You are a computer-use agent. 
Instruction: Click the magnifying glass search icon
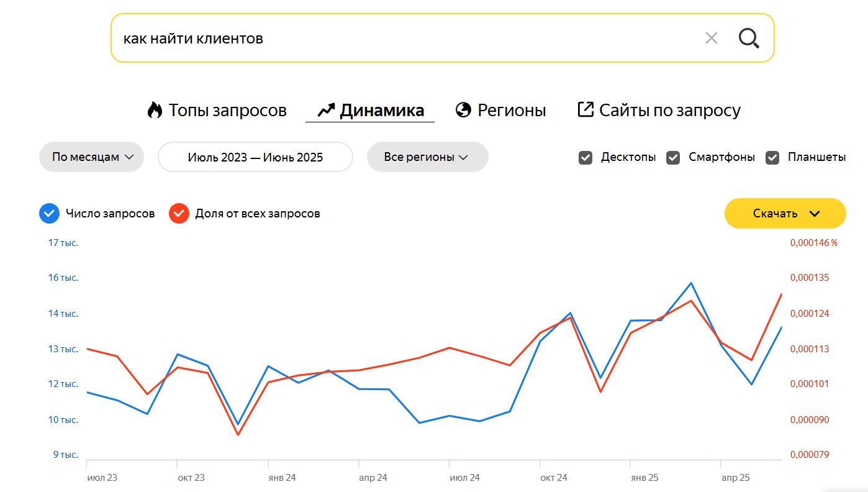(749, 39)
